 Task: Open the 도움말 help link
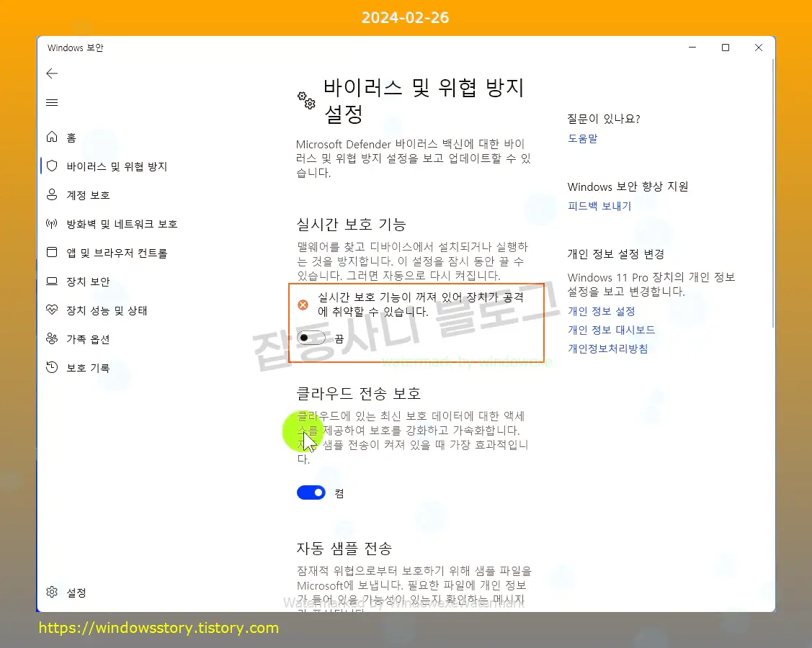coord(583,138)
